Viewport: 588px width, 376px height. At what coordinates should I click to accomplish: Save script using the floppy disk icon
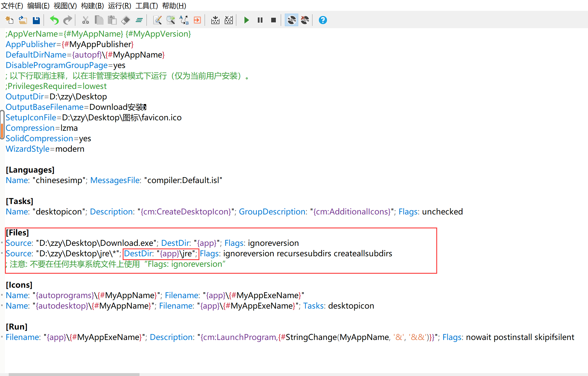pos(36,20)
